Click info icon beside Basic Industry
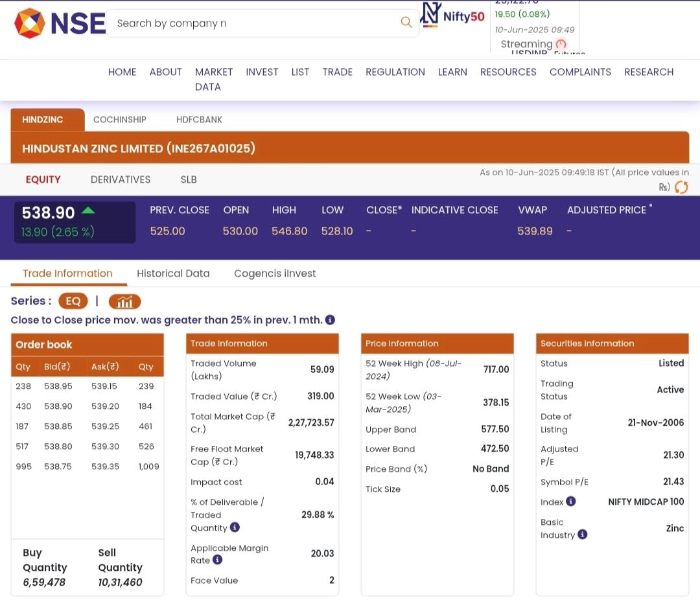 coord(582,535)
